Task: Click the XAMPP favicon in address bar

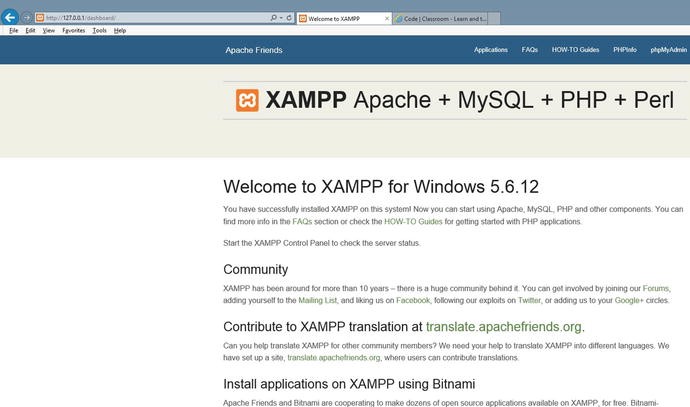Action: tap(40, 18)
